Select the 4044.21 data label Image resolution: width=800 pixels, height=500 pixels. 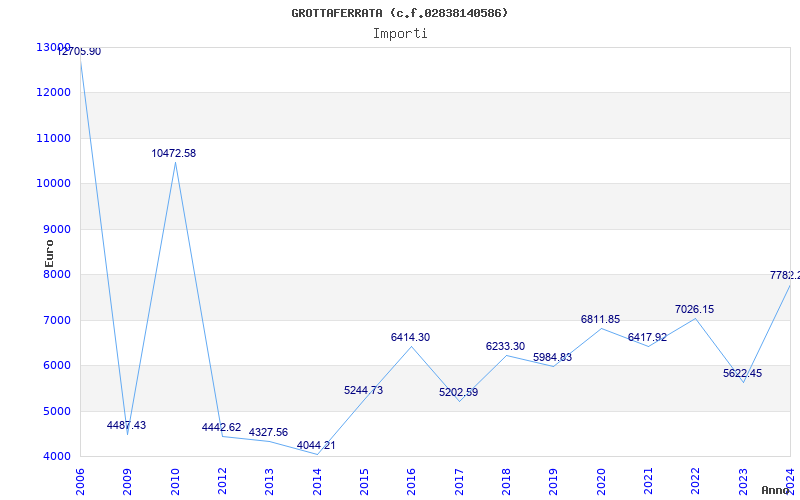(x=316, y=445)
